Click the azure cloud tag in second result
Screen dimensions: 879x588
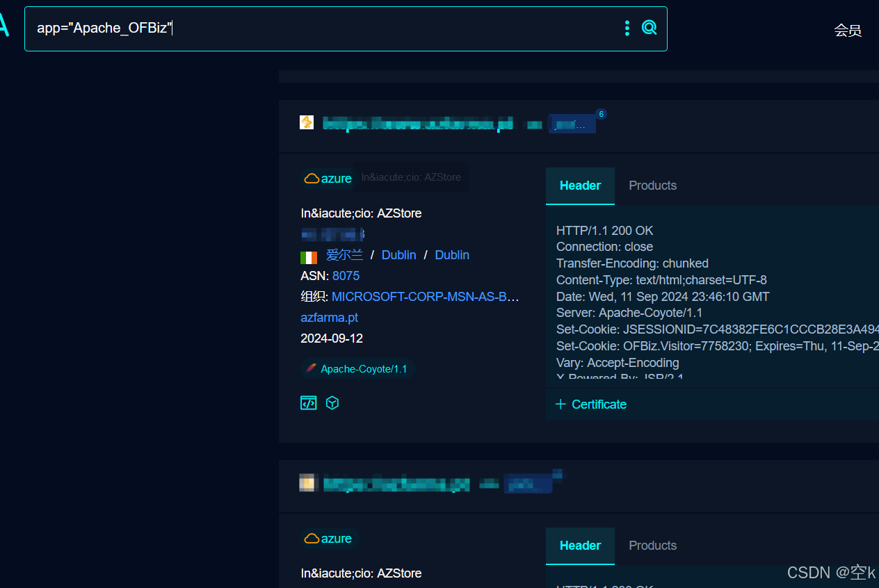click(328, 538)
